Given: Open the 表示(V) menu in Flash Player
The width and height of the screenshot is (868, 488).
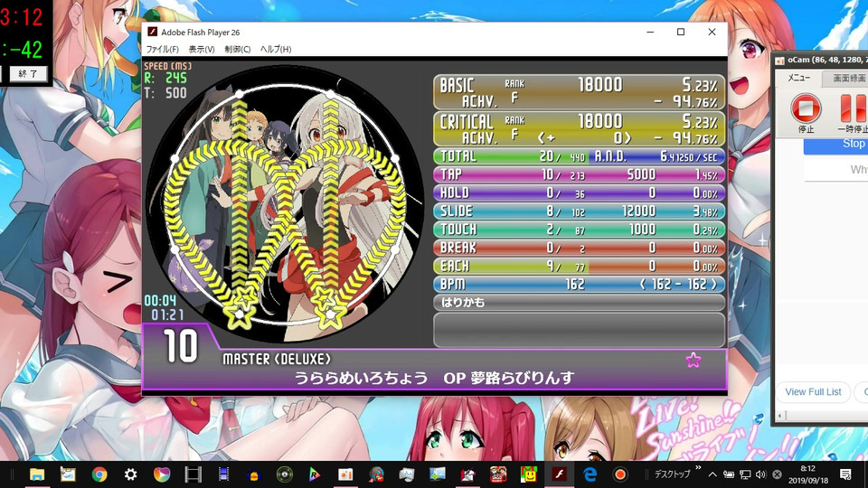Looking at the screenshot, I should tap(202, 49).
